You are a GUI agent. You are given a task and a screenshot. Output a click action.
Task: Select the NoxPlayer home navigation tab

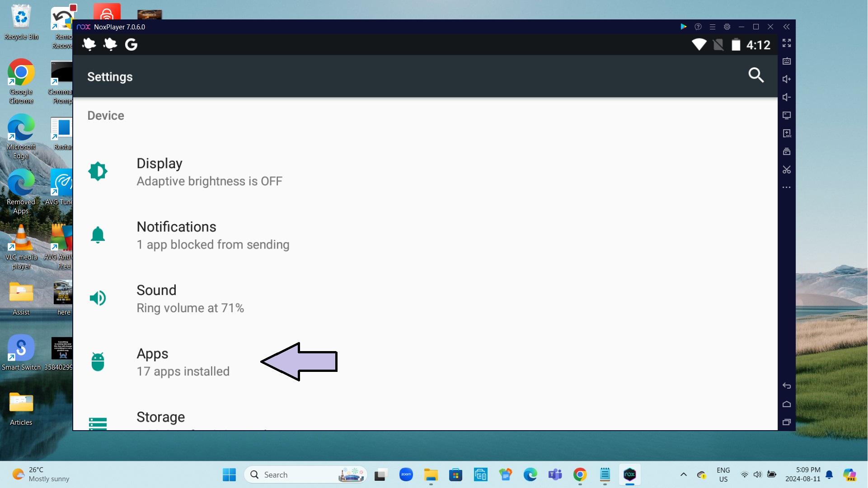(x=787, y=404)
